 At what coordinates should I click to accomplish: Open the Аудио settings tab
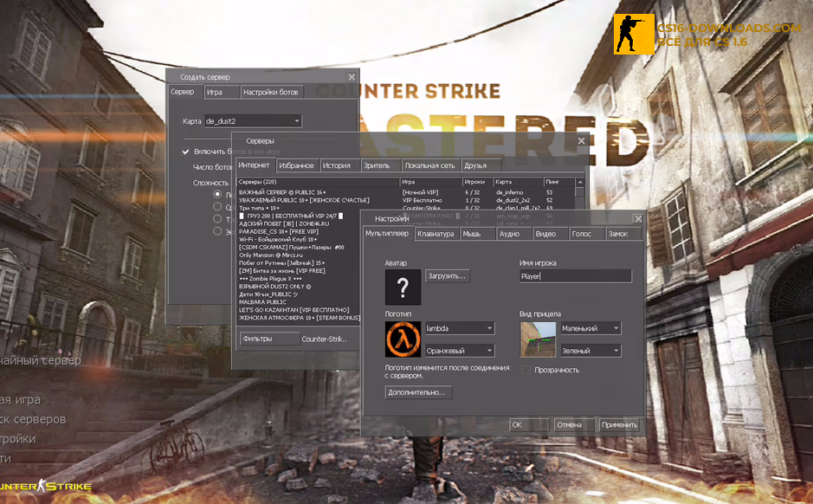pyautogui.click(x=513, y=234)
